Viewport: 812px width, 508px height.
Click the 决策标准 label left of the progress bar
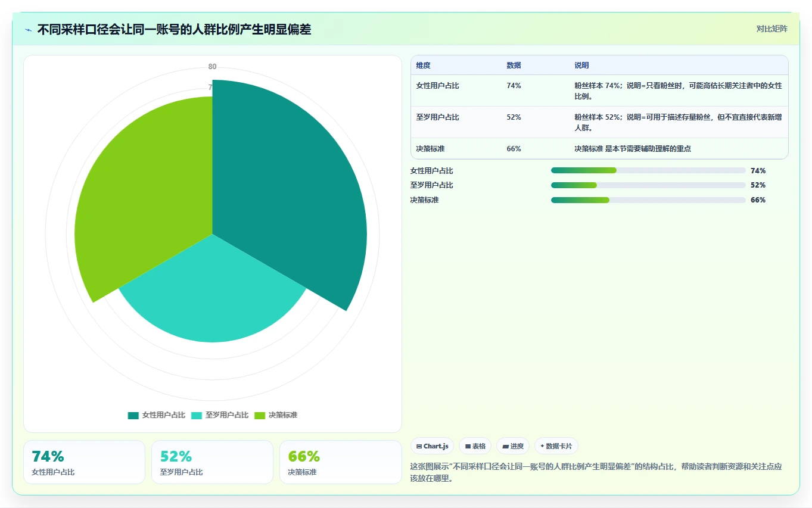(424, 200)
